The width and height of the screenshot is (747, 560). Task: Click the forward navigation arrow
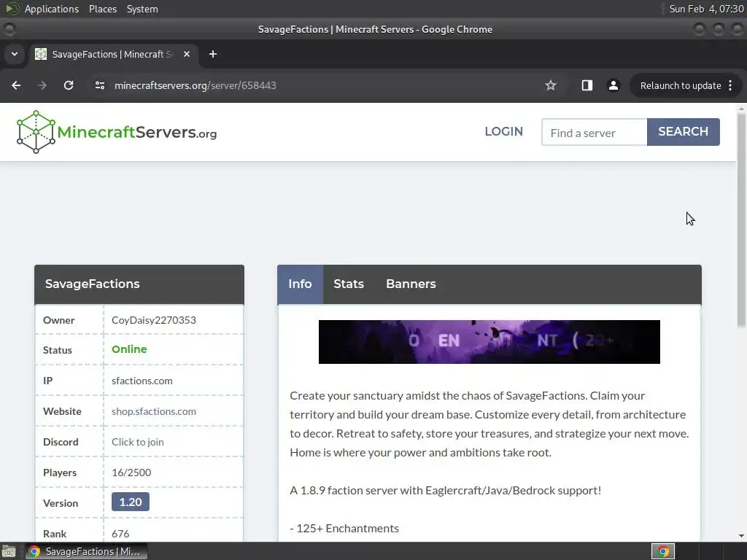point(42,85)
